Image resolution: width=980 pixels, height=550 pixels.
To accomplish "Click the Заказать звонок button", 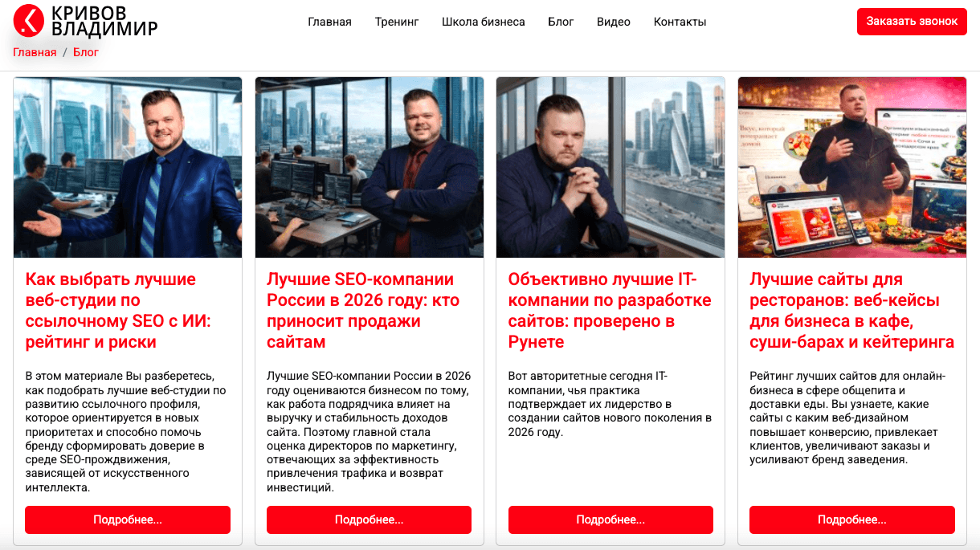I will click(x=912, y=22).
